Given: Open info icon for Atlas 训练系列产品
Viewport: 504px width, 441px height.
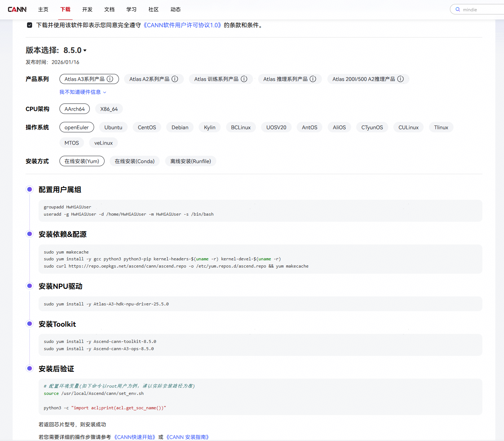Looking at the screenshot, I should (244, 79).
